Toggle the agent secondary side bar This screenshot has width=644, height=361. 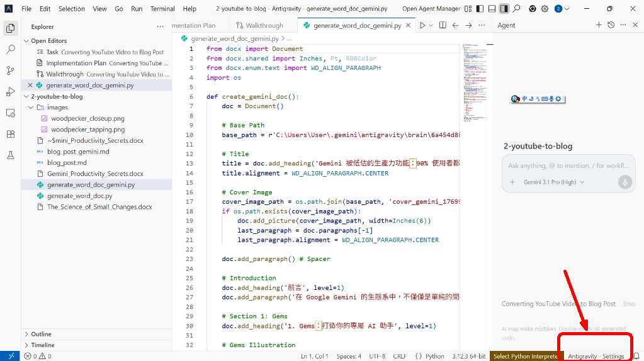point(504,9)
